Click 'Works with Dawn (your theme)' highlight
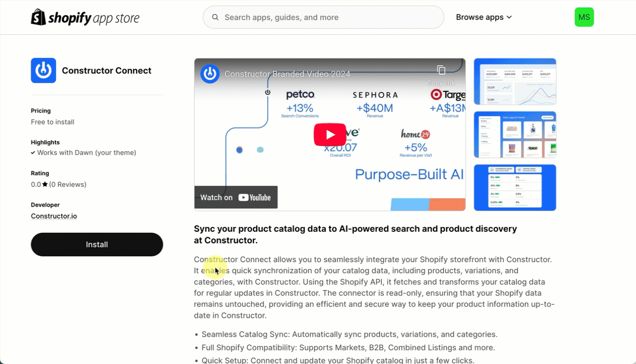636x364 pixels. click(x=87, y=153)
